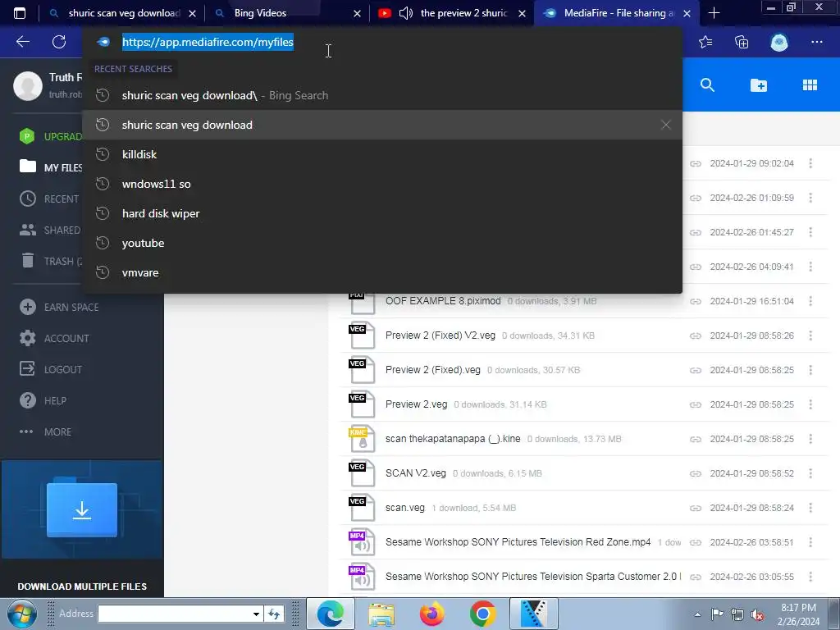Switch MediaFire to grid view
Image resolution: width=840 pixels, height=630 pixels.
click(x=810, y=84)
